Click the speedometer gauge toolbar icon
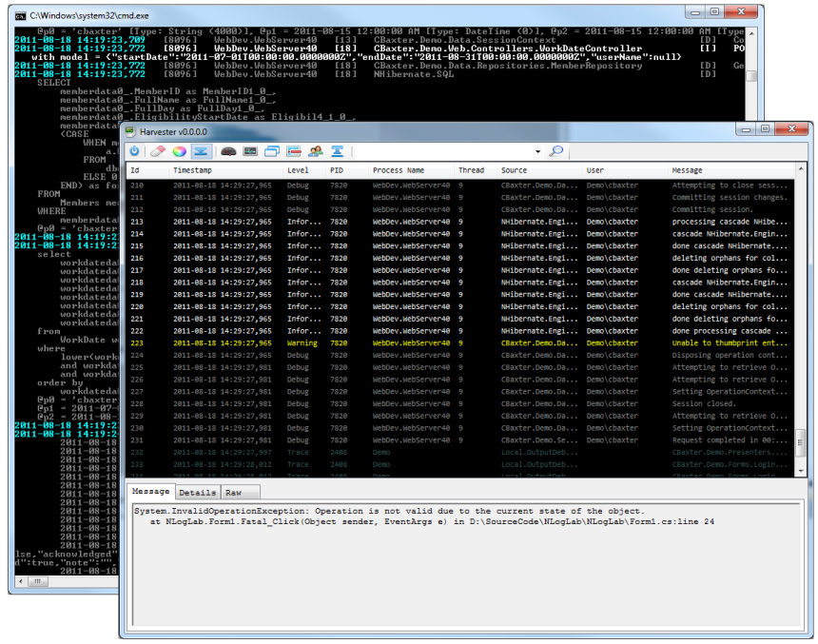This screenshot has width=818, height=644. coord(228,151)
